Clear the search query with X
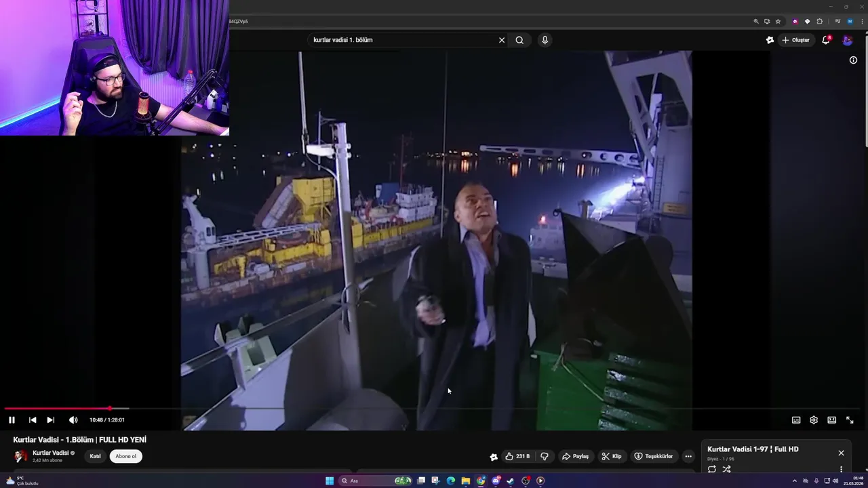This screenshot has height=488, width=868. [502, 40]
